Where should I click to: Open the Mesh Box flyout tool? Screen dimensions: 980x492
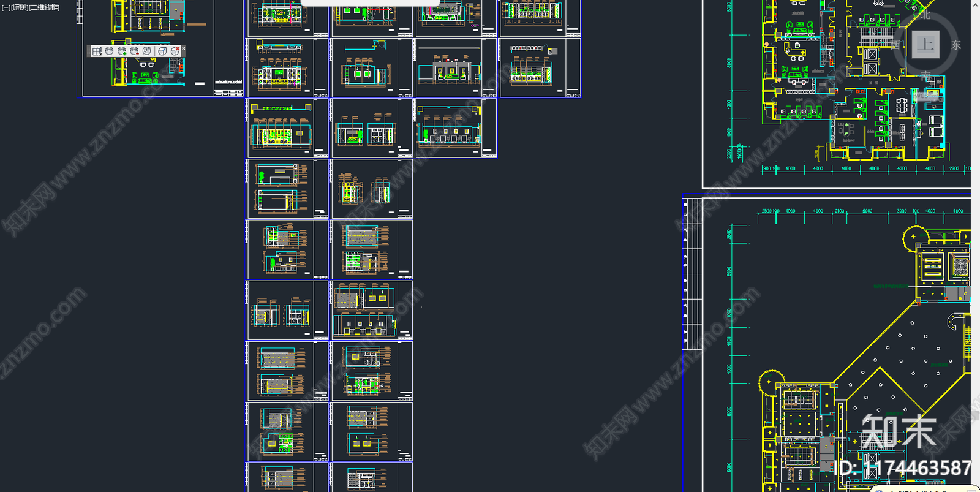pyautogui.click(x=97, y=51)
